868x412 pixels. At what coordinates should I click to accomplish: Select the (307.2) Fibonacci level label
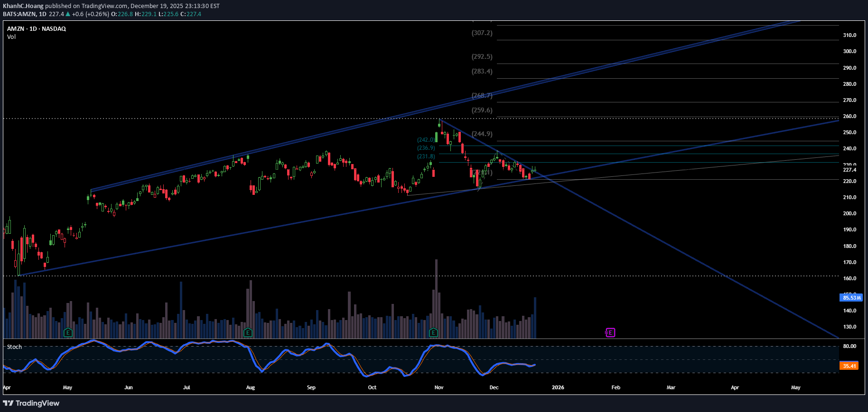pos(482,33)
